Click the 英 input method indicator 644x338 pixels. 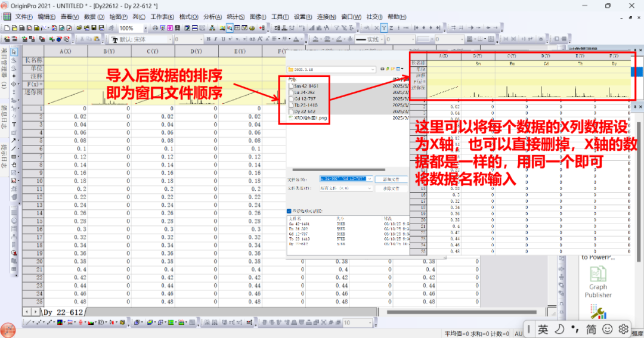click(543, 329)
